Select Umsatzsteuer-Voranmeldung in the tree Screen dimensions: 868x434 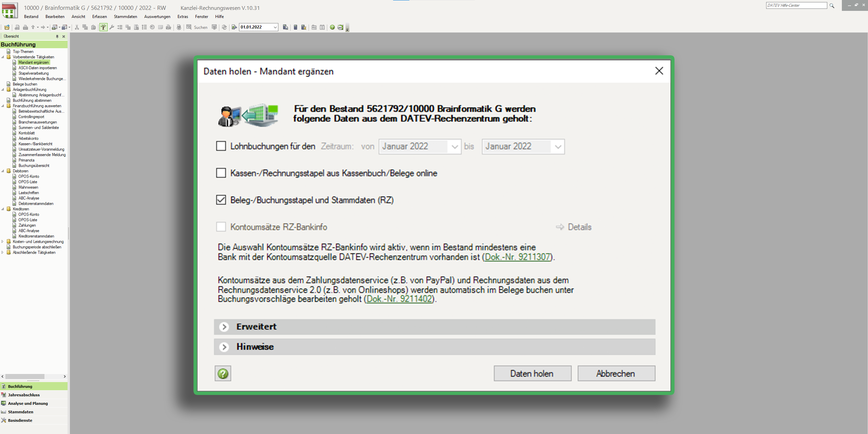(x=41, y=149)
